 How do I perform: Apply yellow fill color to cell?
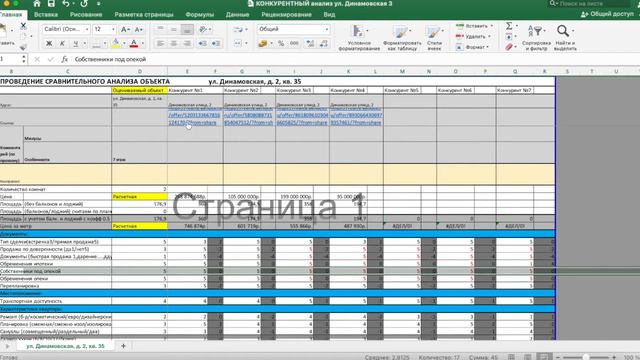click(116, 43)
